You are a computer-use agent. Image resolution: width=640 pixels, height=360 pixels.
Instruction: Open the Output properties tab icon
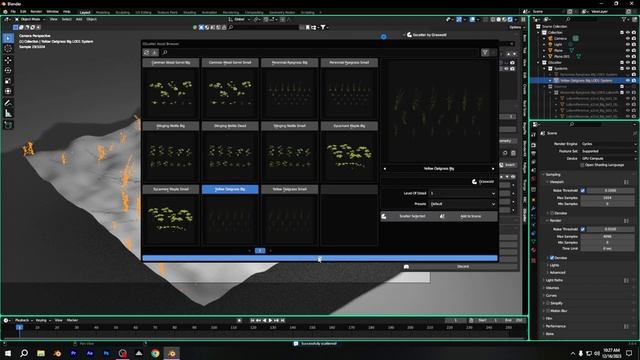[534, 153]
